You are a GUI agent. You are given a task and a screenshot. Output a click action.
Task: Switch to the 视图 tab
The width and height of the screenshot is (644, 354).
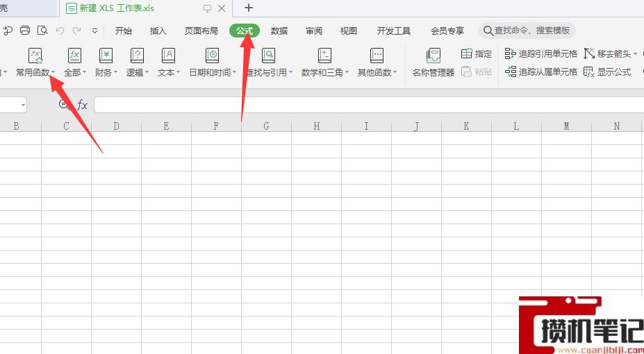(349, 31)
